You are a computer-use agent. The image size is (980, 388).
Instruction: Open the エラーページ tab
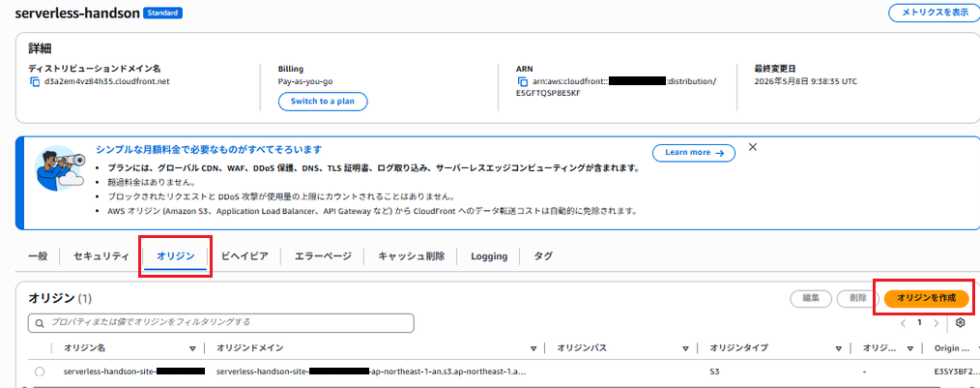click(323, 256)
